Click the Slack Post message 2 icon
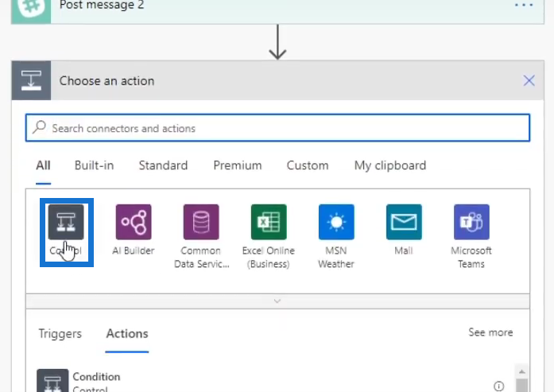The width and height of the screenshot is (554, 392). [x=31, y=9]
